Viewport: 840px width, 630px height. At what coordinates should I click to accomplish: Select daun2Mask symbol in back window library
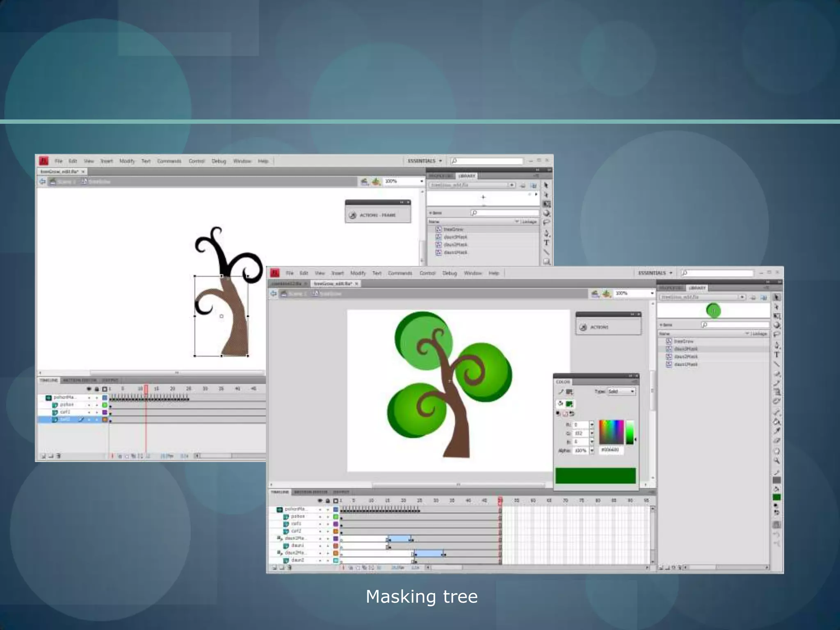[x=455, y=244]
